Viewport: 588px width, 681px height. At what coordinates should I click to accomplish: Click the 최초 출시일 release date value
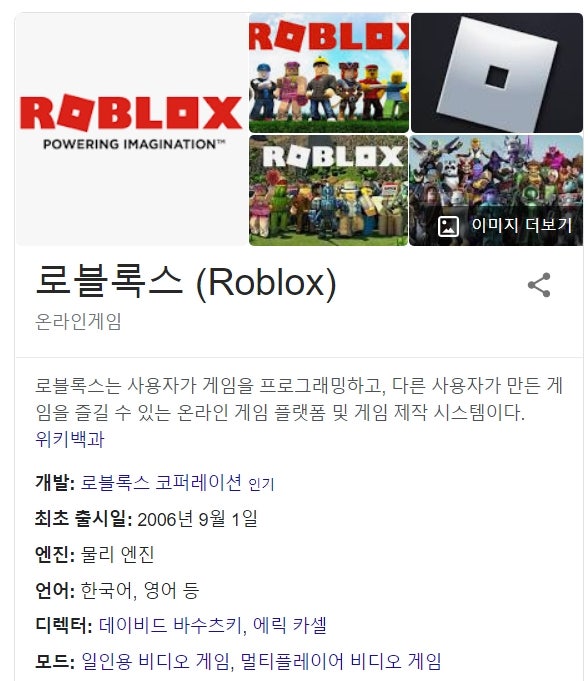[x=197, y=519]
